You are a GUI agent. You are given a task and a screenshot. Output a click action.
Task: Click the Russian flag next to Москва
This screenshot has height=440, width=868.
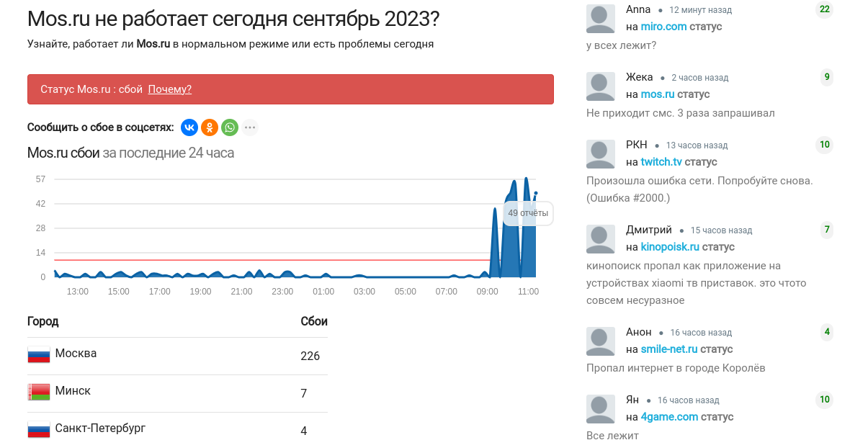point(39,355)
